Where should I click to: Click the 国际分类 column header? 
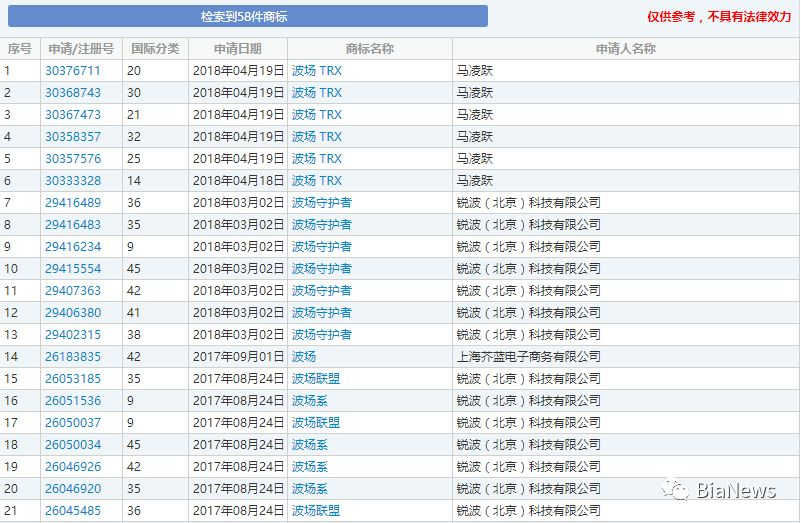click(x=155, y=49)
